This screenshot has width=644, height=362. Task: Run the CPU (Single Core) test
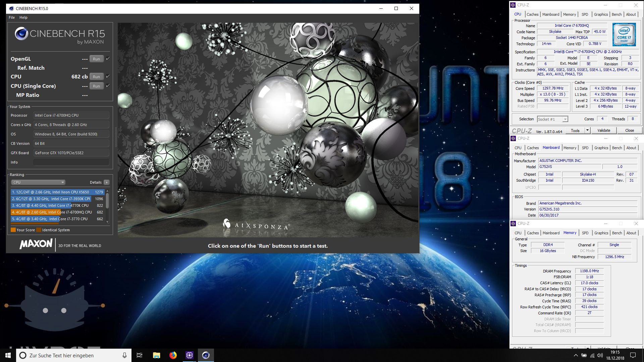click(96, 86)
